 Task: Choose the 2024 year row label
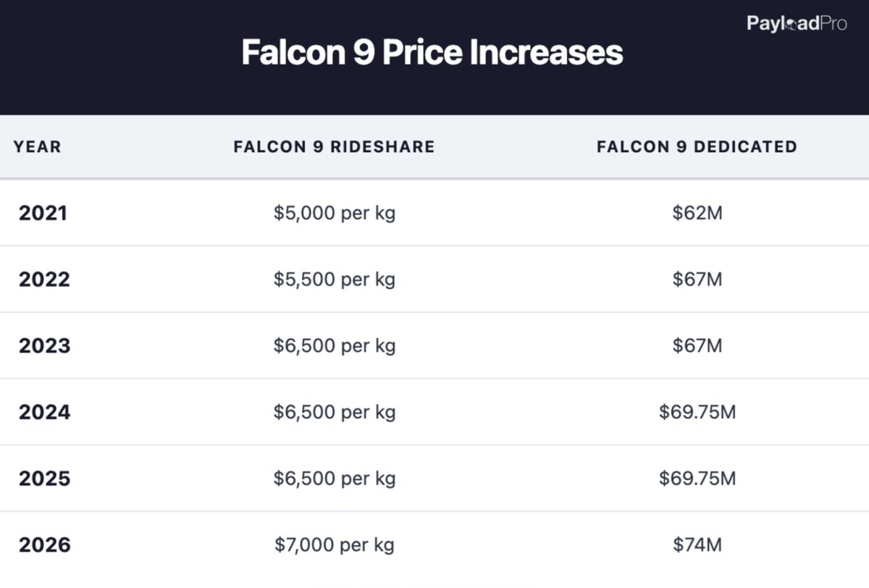click(44, 412)
